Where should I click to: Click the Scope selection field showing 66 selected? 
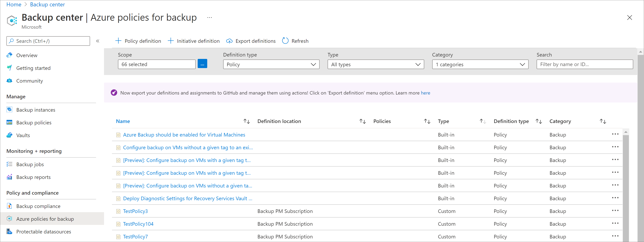pyautogui.click(x=157, y=64)
